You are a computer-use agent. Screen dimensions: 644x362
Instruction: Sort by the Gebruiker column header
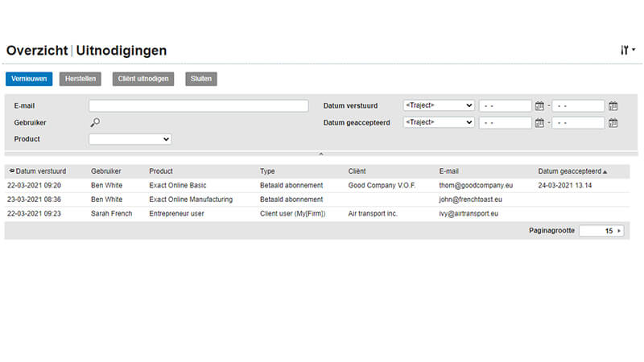(x=106, y=171)
